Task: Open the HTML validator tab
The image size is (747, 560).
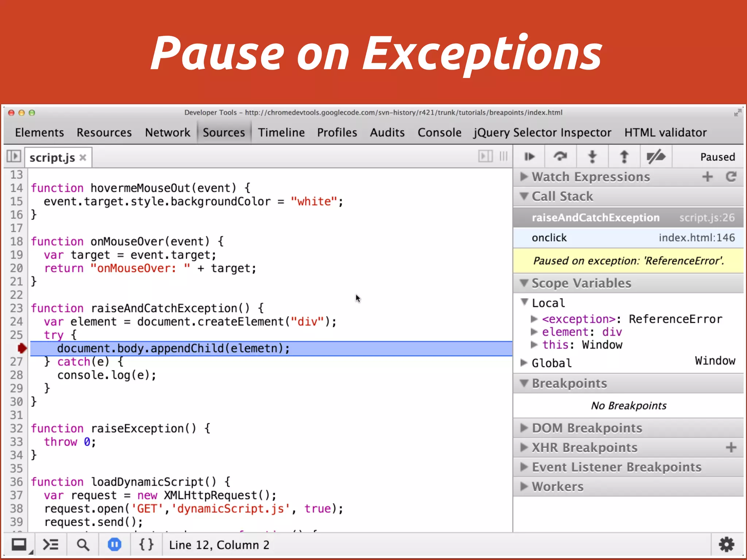Action: pyautogui.click(x=666, y=132)
